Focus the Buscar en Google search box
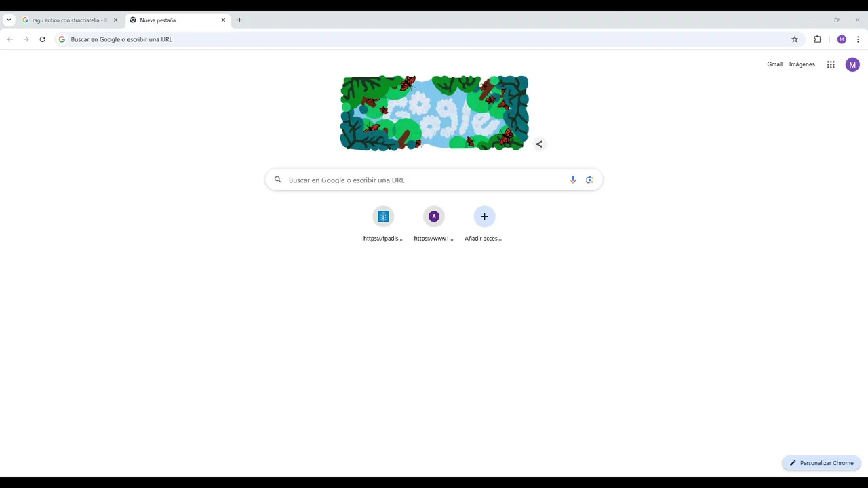 pos(434,180)
